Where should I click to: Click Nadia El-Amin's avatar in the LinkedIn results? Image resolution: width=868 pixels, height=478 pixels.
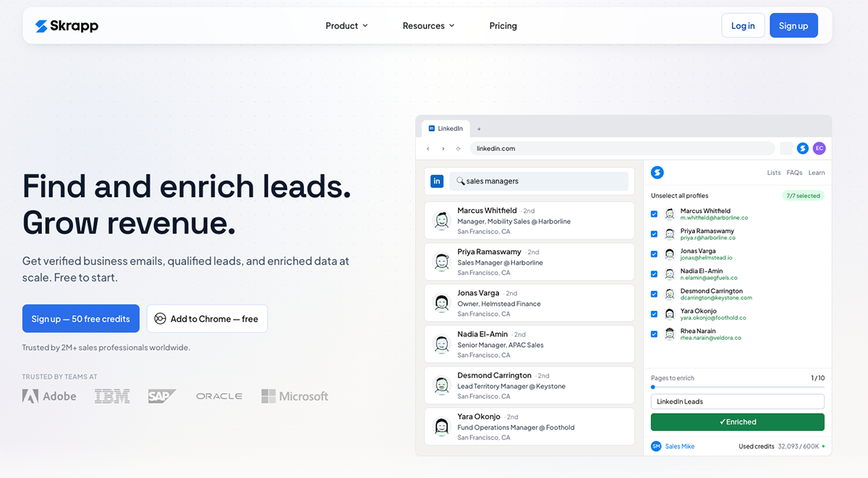441,344
